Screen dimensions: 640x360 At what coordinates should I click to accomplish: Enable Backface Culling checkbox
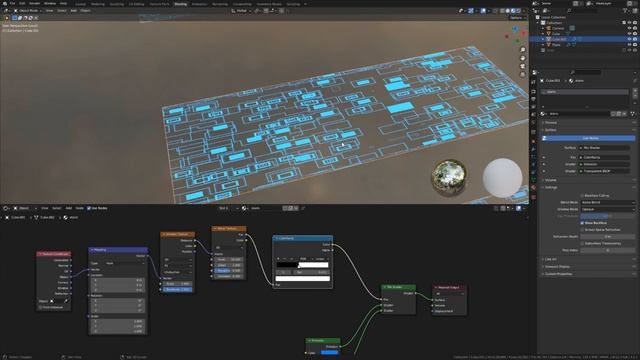[x=582, y=196]
